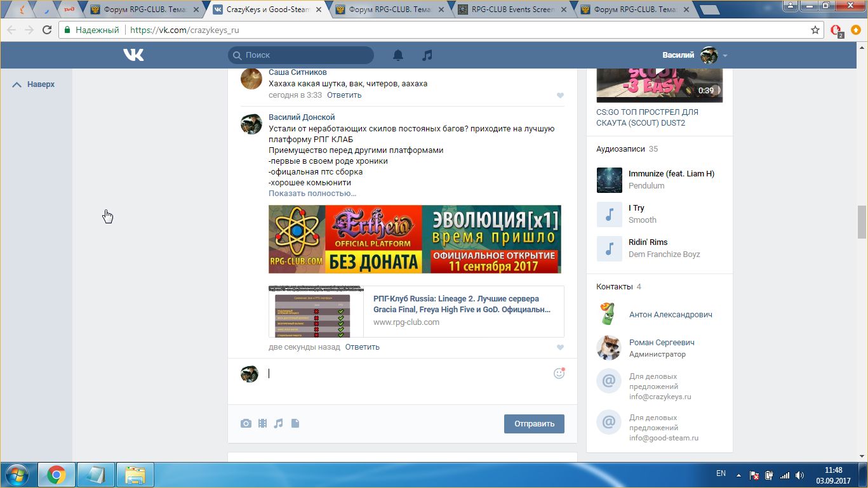Viewport: 868px width, 488px height.
Task: Open Василий profile dropdown menu
Action: point(695,55)
